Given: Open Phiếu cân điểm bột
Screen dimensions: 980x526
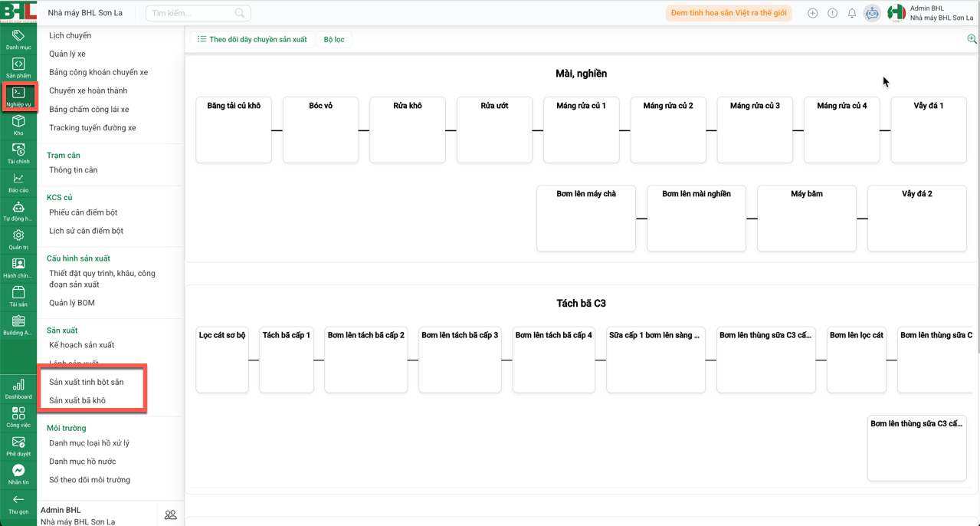Looking at the screenshot, I should (83, 212).
